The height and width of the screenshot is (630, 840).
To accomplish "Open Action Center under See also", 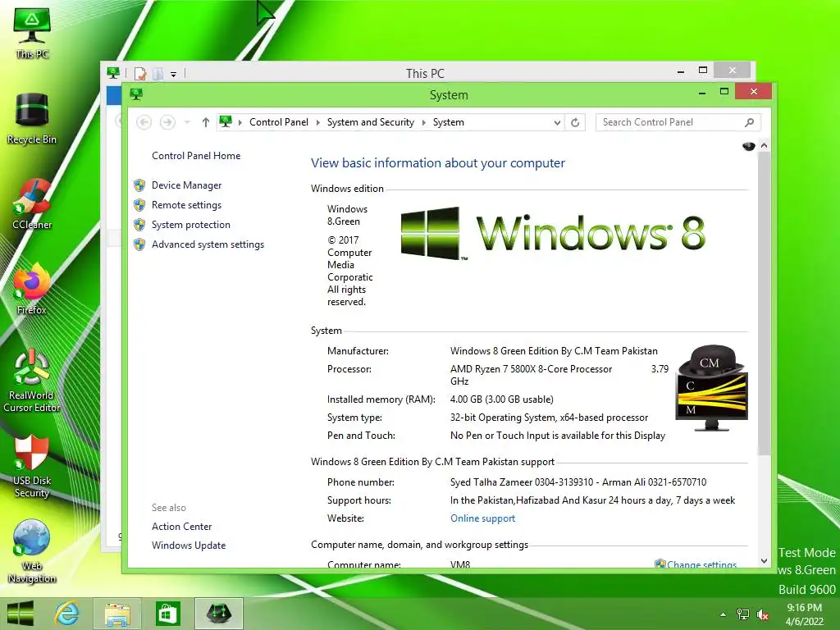I will 181,526.
